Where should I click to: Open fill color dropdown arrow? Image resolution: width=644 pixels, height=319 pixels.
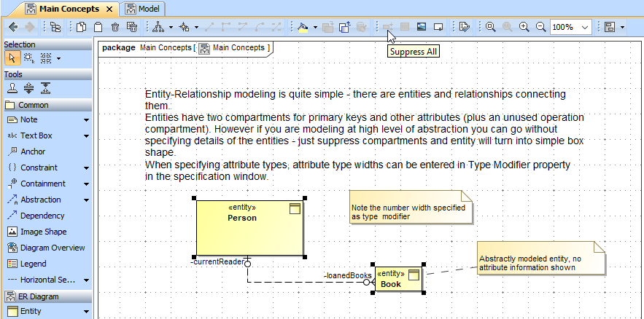pyautogui.click(x=315, y=27)
